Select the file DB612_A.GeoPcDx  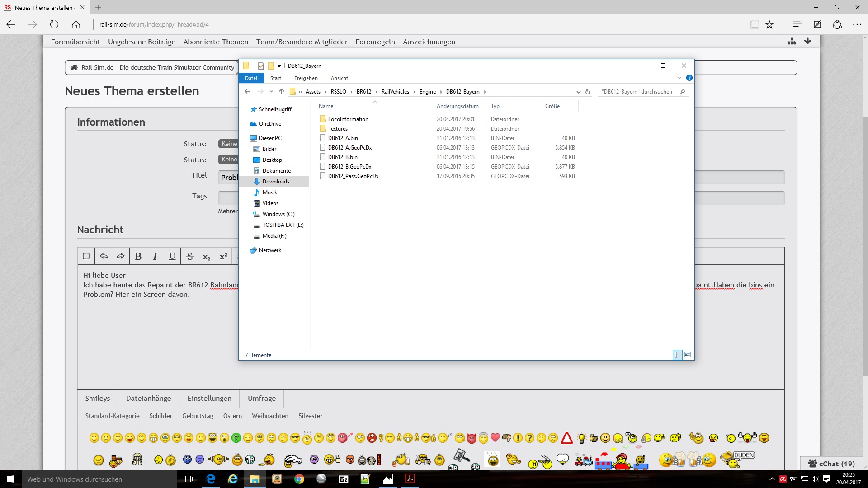click(x=350, y=148)
